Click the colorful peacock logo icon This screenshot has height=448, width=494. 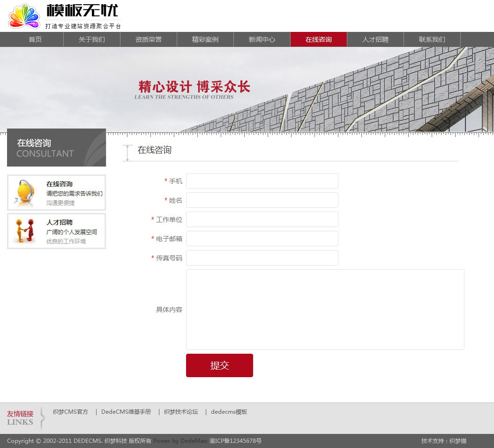(24, 16)
